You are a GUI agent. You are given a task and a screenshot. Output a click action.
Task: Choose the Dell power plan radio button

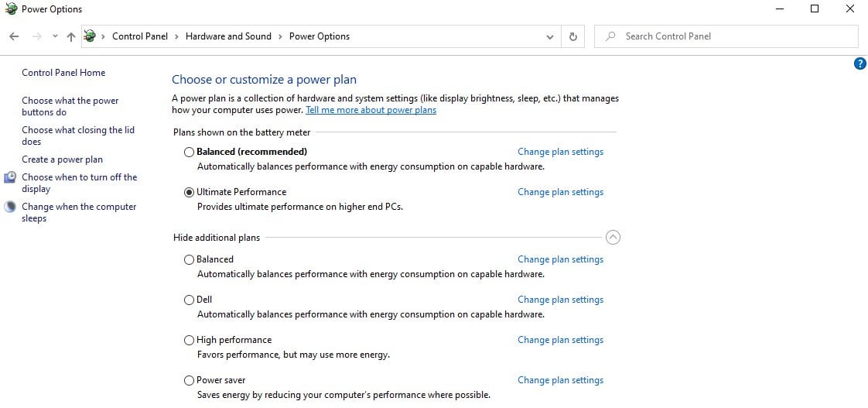[x=190, y=300]
